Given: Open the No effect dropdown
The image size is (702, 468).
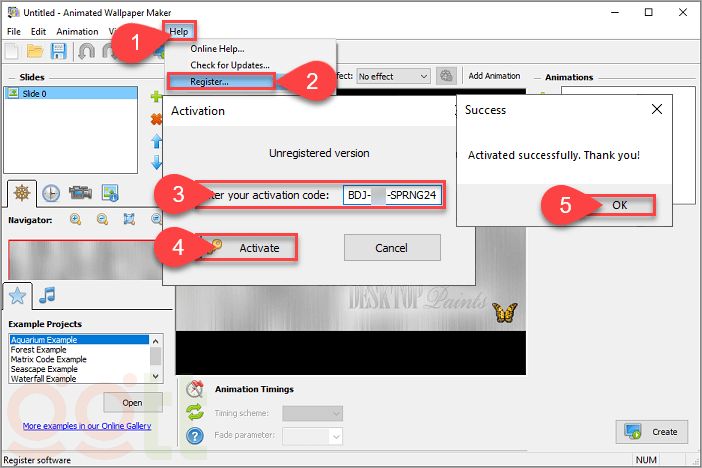Looking at the screenshot, I should [392, 76].
